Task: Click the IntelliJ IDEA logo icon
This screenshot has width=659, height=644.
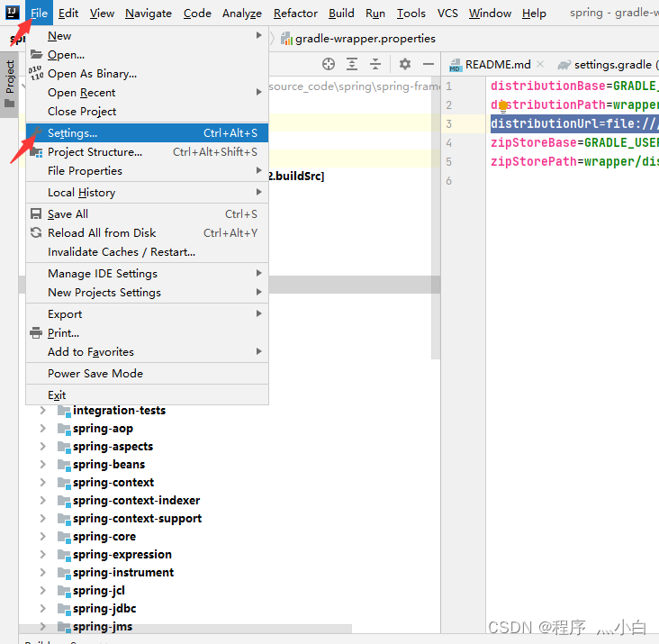Action: (13, 13)
